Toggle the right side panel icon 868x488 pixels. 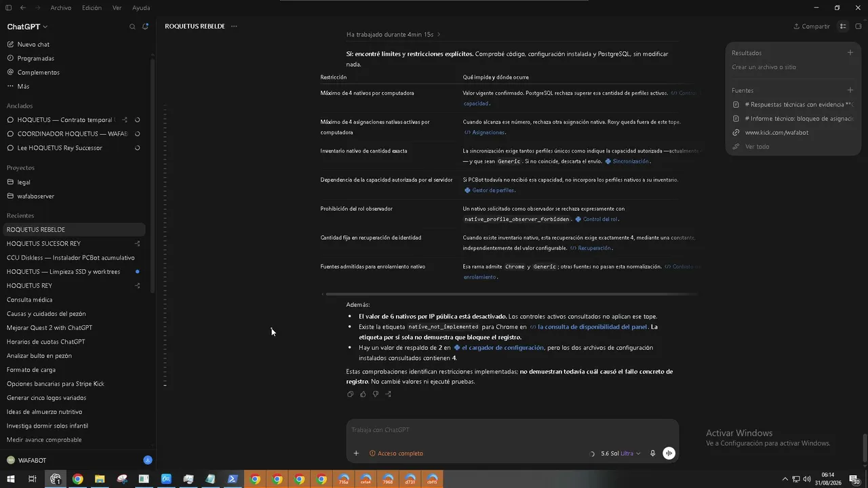[859, 26]
